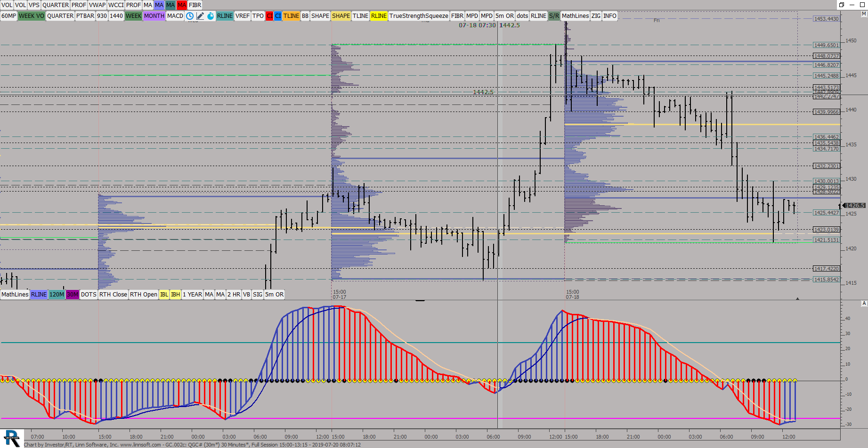Click the WCCI toolbar button
The width and height of the screenshot is (868, 448).
116,5
